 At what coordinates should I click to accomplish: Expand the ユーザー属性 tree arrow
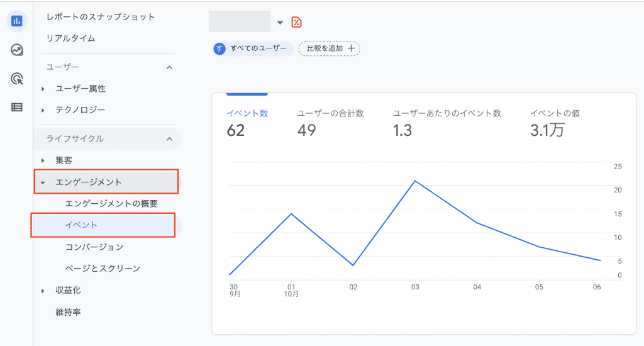(x=43, y=89)
